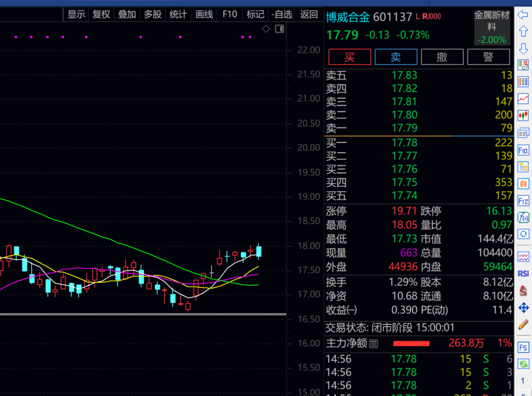Open the F5 sidebar icon
The width and height of the screenshot is (532, 396).
[x=523, y=347]
